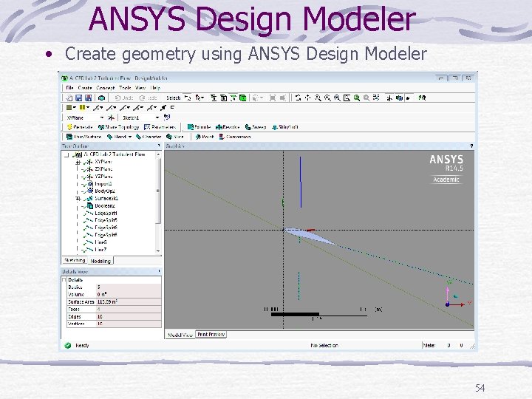The height and width of the screenshot is (399, 532).
Task: Click the Surface Area value field
Action: click(129, 302)
